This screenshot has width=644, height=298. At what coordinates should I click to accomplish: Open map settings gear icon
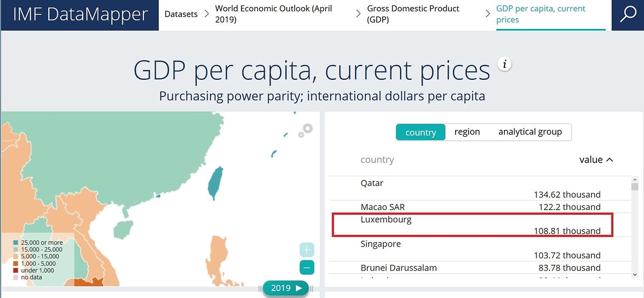pos(306,130)
